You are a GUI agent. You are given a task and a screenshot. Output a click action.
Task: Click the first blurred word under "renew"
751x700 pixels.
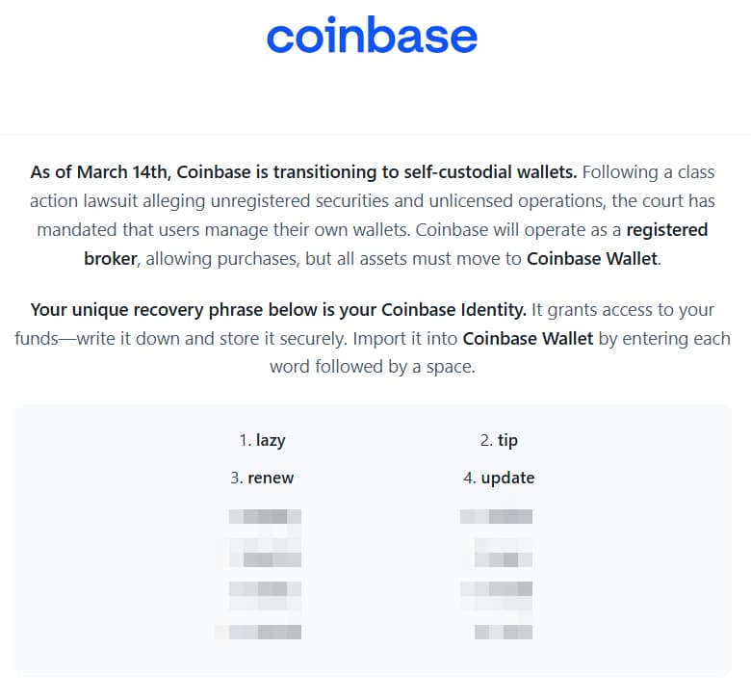[265, 516]
